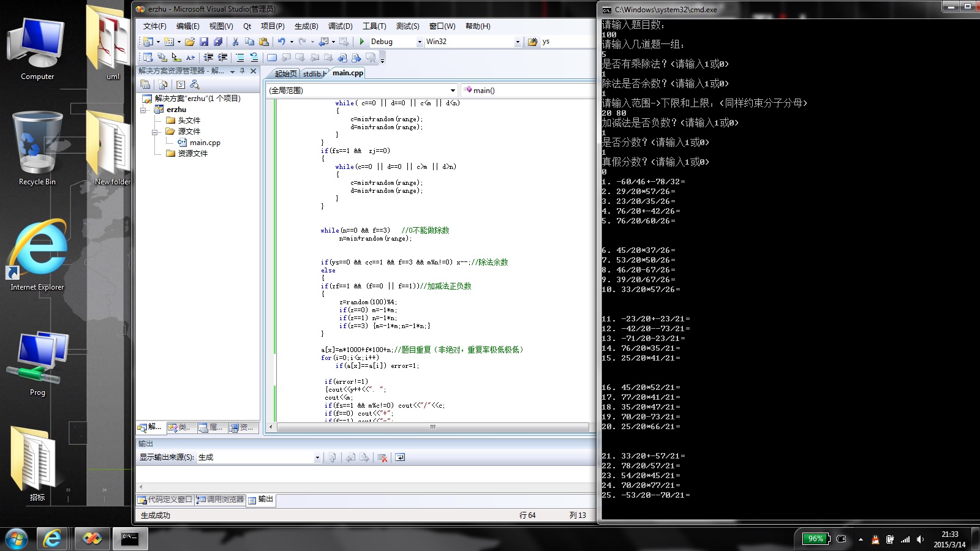Uncomment selected lines icon
This screenshot has width=980, height=551.
pos(254,58)
